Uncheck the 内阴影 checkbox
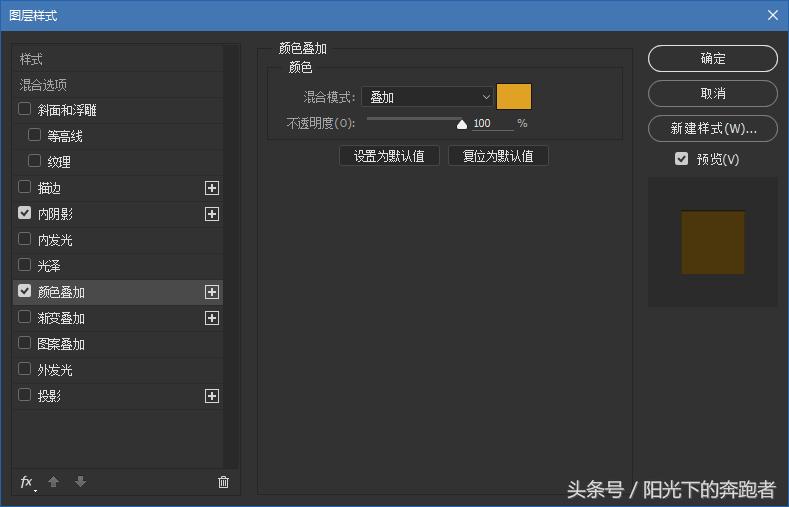The image size is (789, 507). [24, 213]
